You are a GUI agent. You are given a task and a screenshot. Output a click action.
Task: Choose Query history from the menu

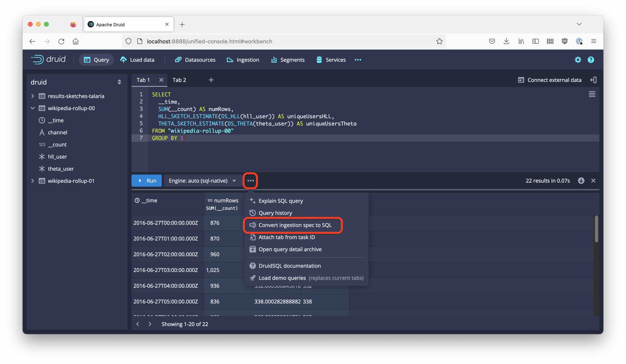pyautogui.click(x=275, y=213)
